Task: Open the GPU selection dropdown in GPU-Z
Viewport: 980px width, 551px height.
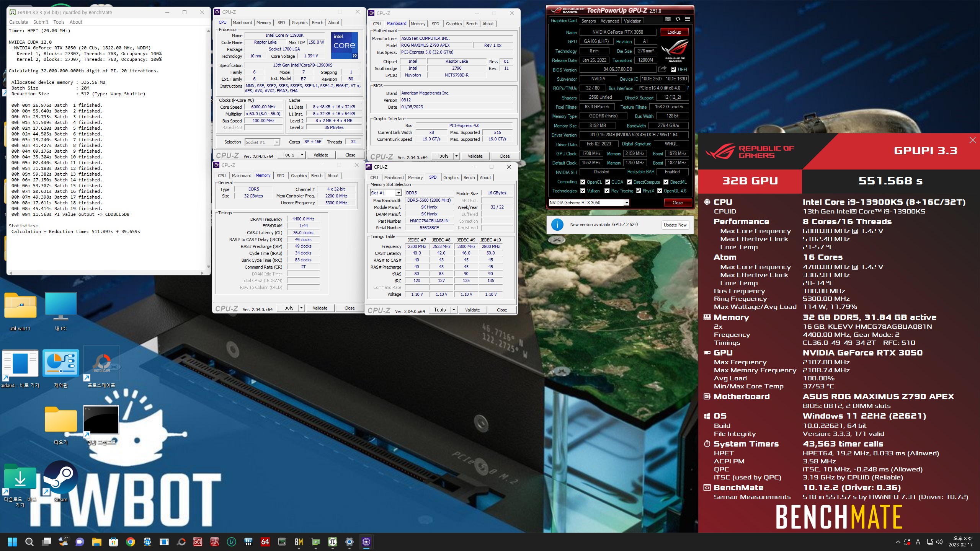Action: tap(589, 203)
